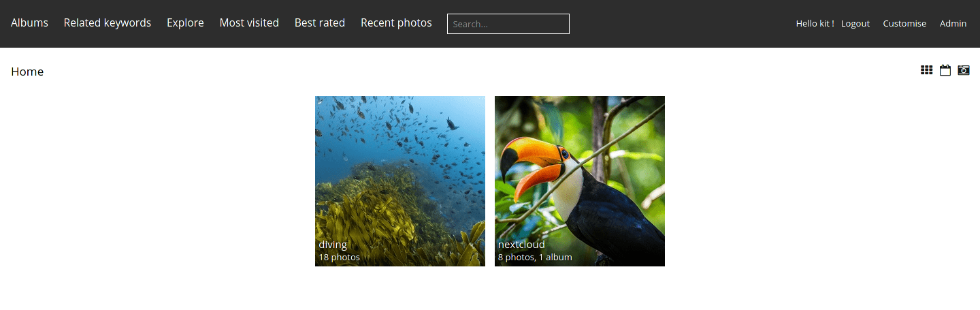Click the Home breadcrumb link
The height and width of the screenshot is (310, 980).
coord(27,72)
